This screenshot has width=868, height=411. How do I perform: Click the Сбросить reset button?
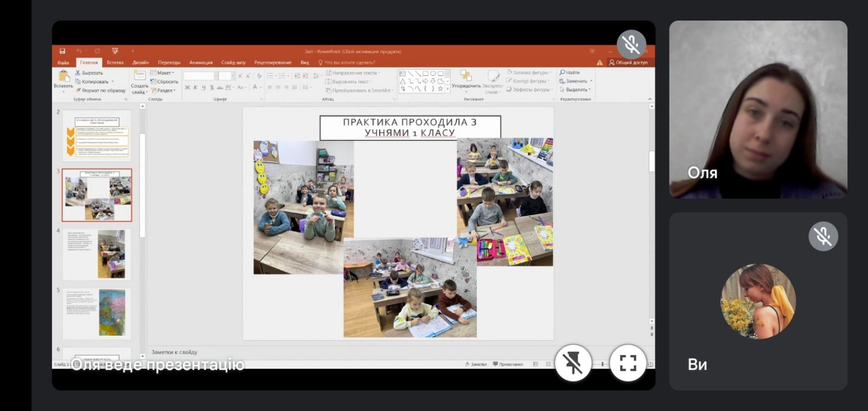[x=165, y=81]
